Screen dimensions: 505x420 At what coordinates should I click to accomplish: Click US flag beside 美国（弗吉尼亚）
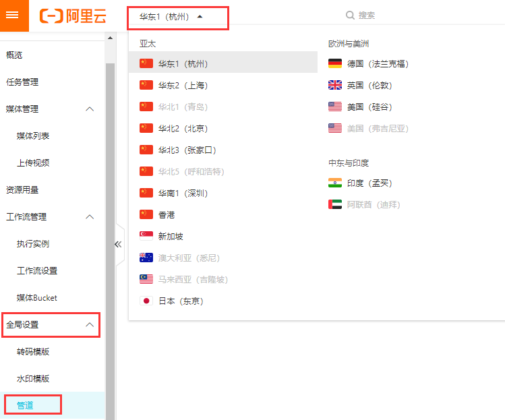(x=335, y=128)
